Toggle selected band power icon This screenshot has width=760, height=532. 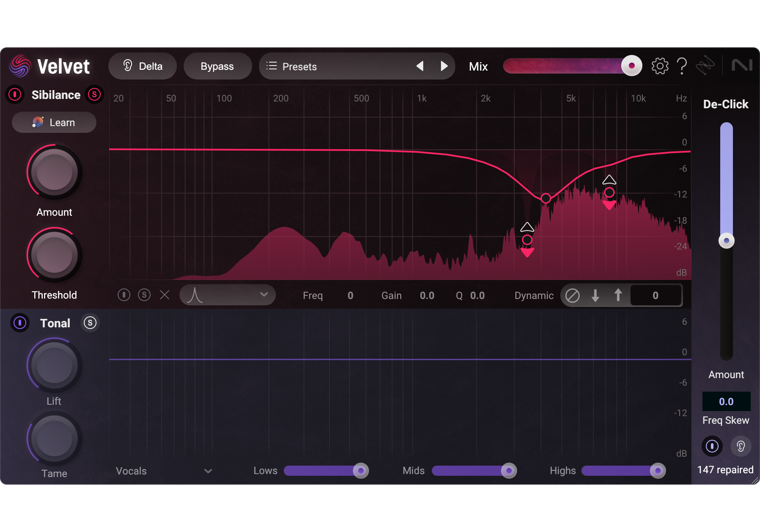124,295
